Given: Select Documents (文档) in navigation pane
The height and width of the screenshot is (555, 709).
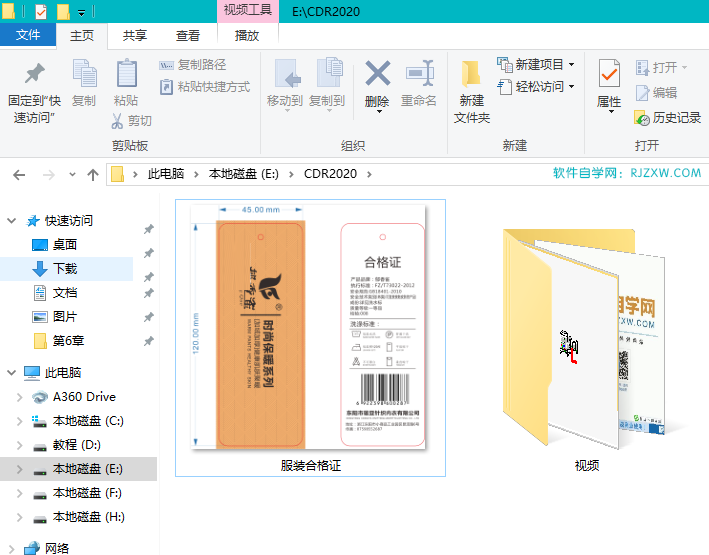Looking at the screenshot, I should pyautogui.click(x=55, y=293).
